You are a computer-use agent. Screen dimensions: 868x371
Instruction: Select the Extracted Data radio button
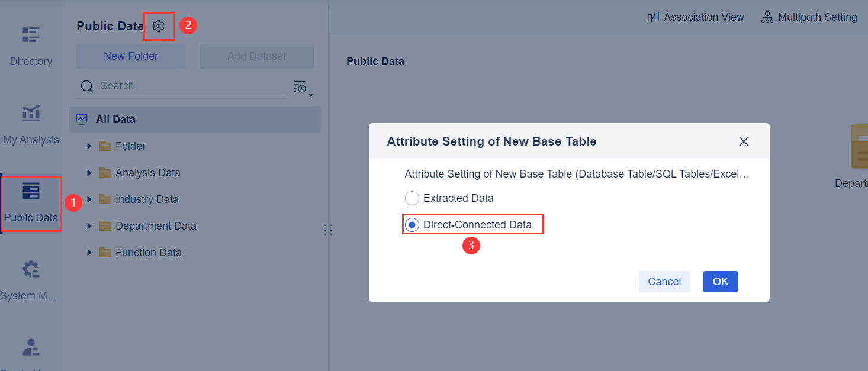click(412, 198)
